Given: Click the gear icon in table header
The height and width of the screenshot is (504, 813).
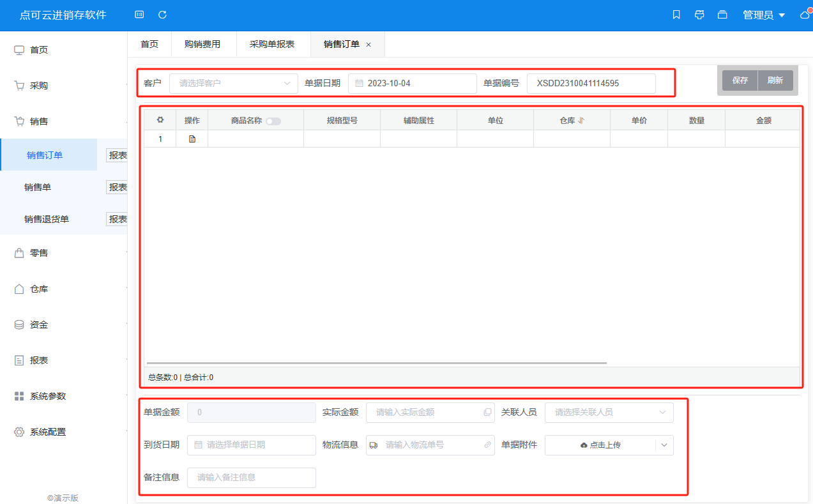Looking at the screenshot, I should (160, 120).
